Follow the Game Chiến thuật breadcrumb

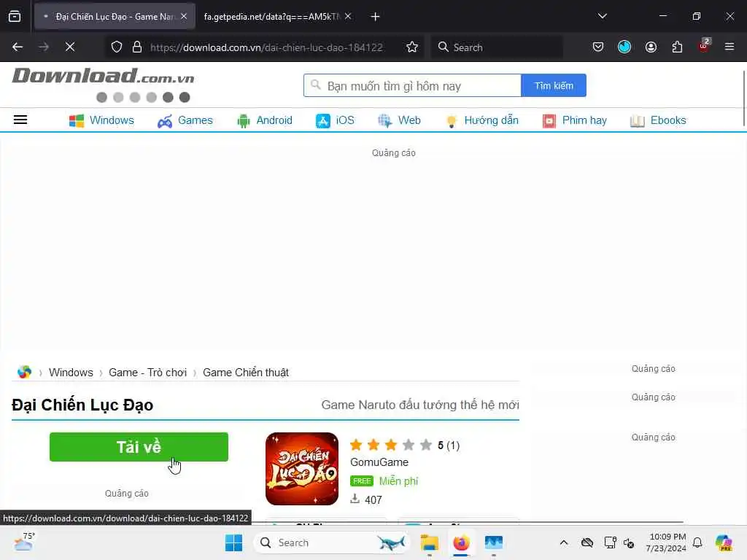(x=246, y=373)
